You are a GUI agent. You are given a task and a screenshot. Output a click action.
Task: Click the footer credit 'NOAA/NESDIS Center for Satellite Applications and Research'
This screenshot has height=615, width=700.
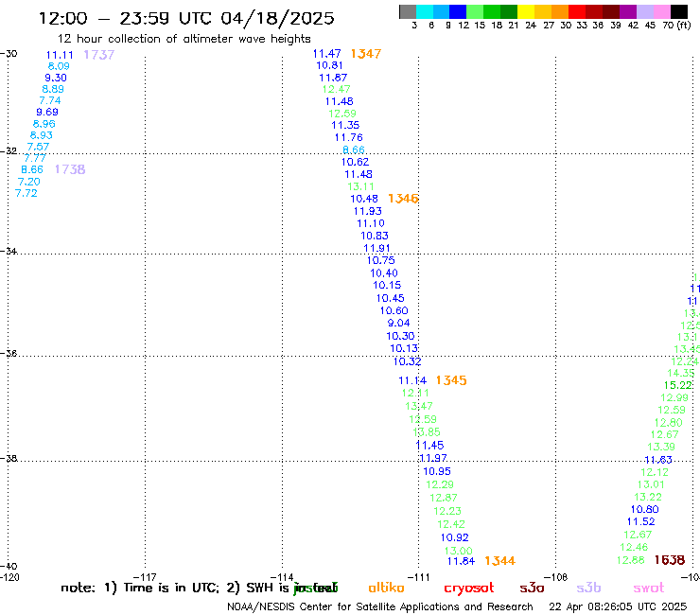[380, 607]
